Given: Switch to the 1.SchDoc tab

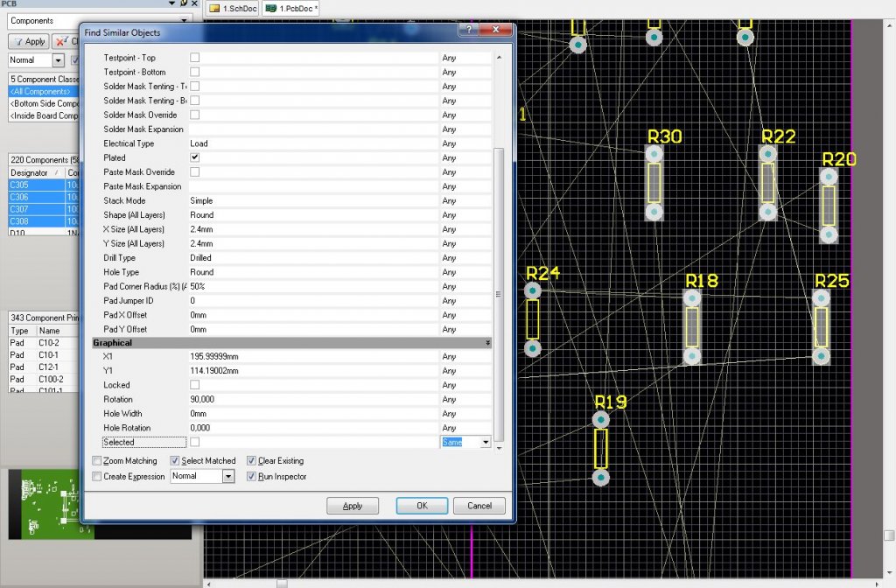Looking at the screenshot, I should [x=233, y=9].
